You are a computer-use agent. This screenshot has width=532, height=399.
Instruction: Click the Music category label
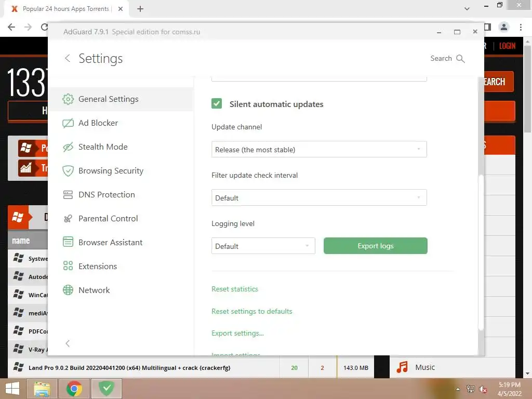coord(425,367)
